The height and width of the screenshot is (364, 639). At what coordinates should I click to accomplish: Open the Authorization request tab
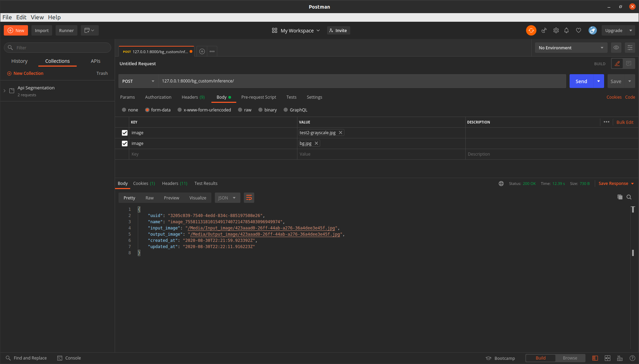(x=158, y=97)
